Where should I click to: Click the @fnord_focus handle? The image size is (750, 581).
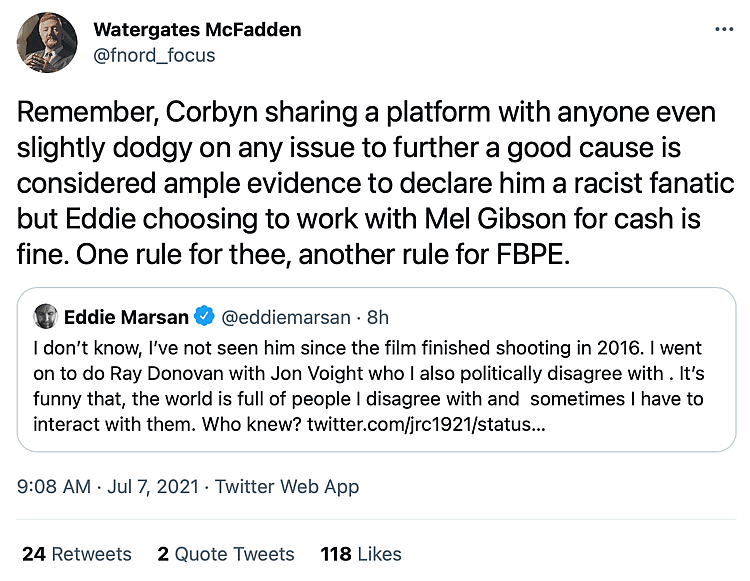click(x=154, y=55)
